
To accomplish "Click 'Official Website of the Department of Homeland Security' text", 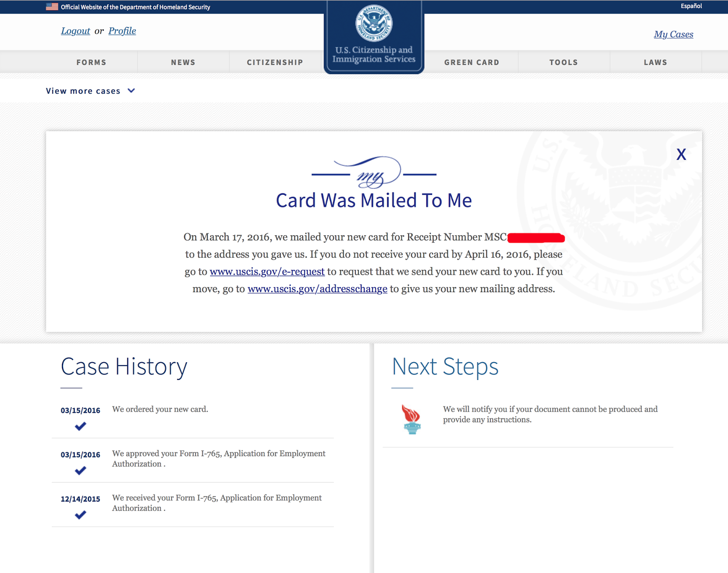I will tap(136, 7).
